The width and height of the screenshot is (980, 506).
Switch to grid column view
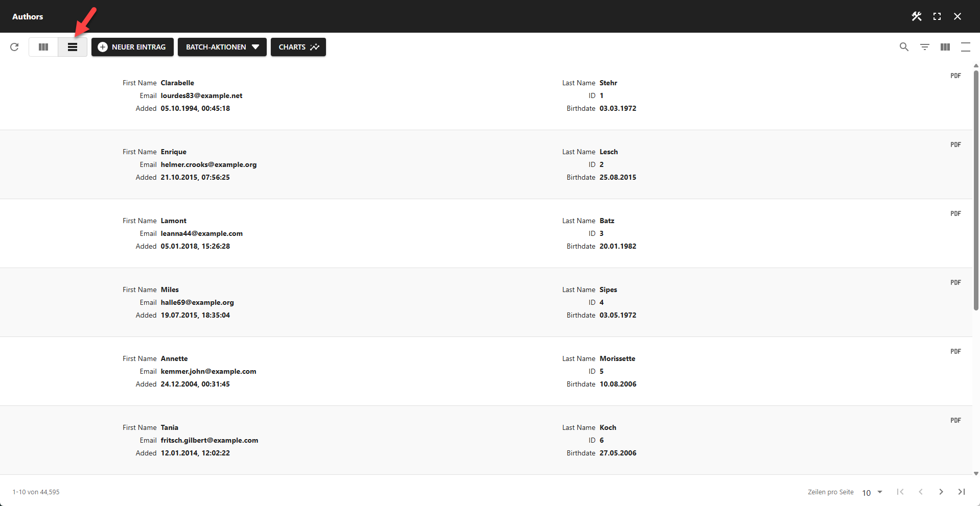pyautogui.click(x=43, y=47)
